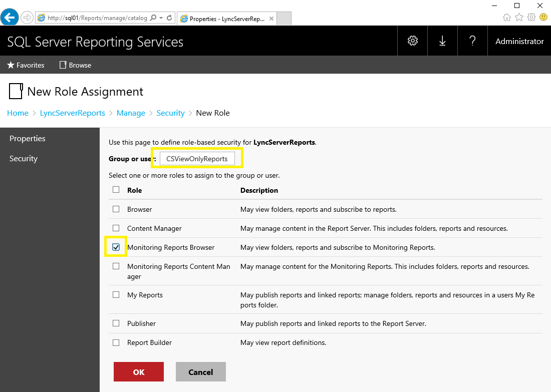Click the Report Builder role label
This screenshot has height=392, width=551.
(149, 342)
